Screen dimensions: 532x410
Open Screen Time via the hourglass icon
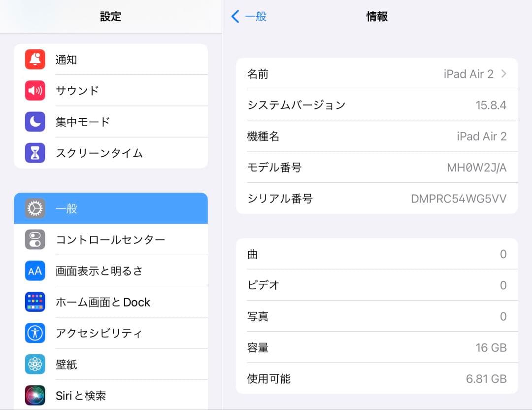[34, 153]
